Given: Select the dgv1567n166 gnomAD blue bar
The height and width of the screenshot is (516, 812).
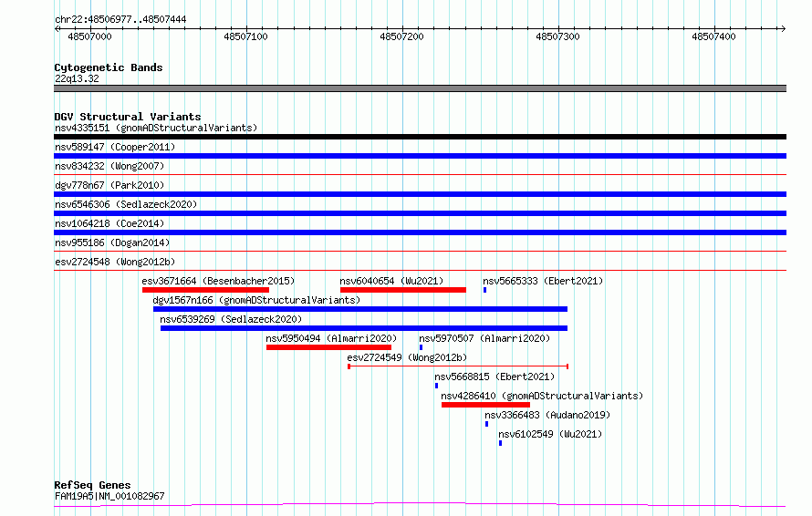Looking at the screenshot, I should click(360, 309).
